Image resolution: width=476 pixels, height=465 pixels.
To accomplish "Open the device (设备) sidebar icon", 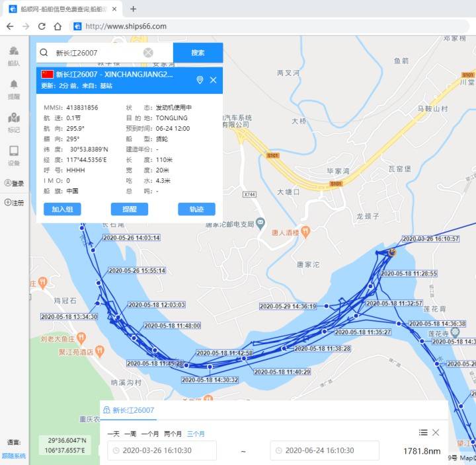I will coord(14,156).
